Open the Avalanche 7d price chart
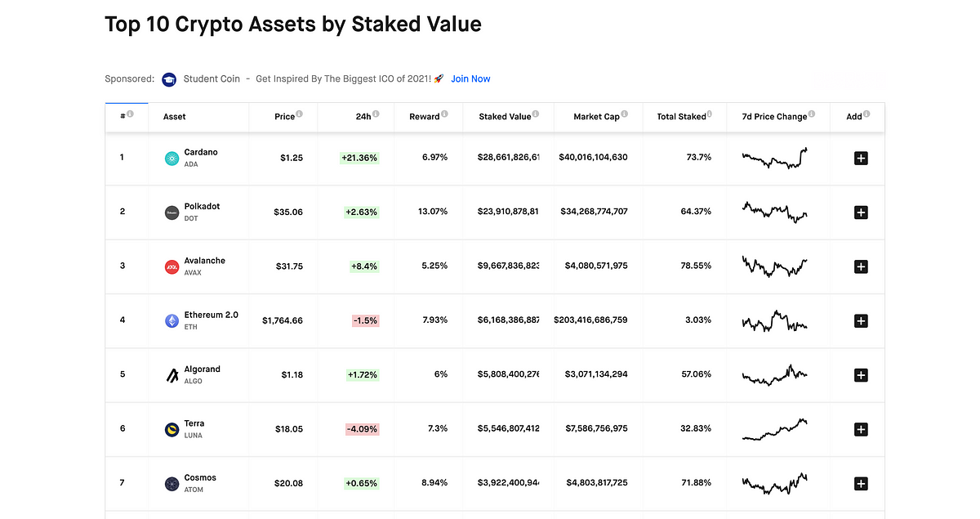 tap(775, 266)
